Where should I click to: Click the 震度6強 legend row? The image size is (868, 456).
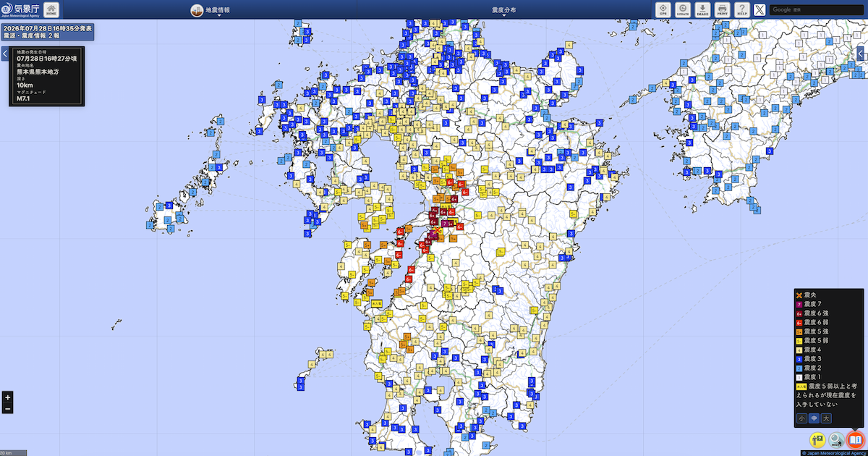pyautogui.click(x=813, y=313)
